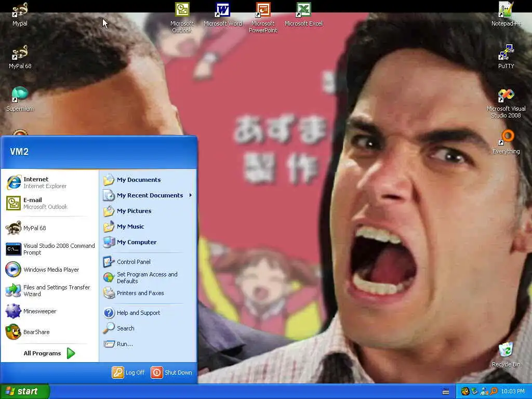Screen dimensions: 532x399
Task: Click the Log Off button
Action: 129,373
